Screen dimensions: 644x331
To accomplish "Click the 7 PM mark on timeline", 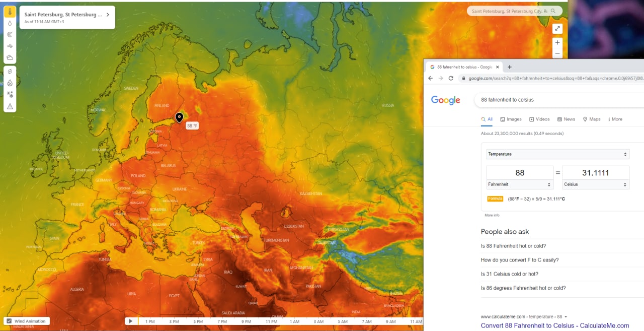I will pyautogui.click(x=222, y=321).
